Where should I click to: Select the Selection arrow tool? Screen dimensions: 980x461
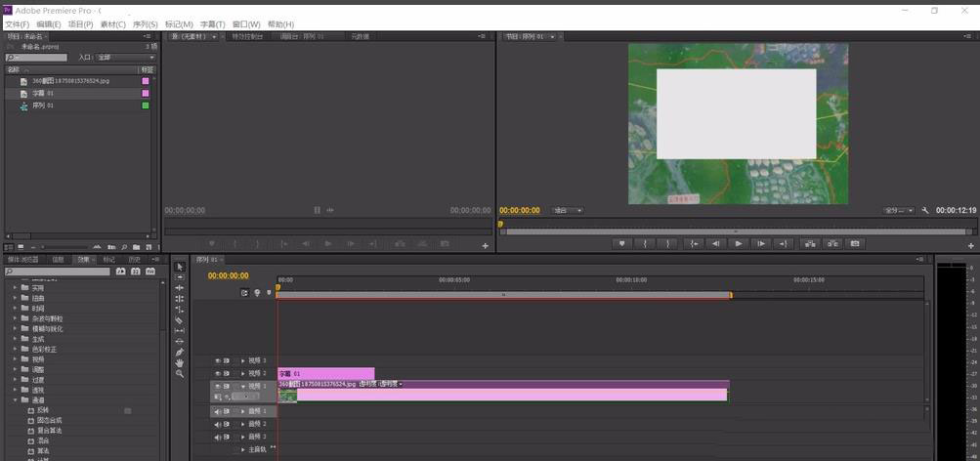pyautogui.click(x=180, y=267)
